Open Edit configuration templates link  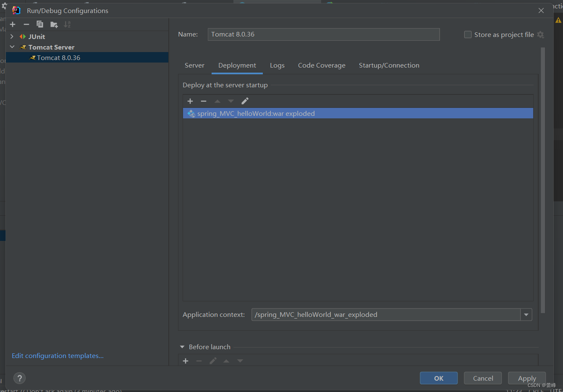point(58,356)
